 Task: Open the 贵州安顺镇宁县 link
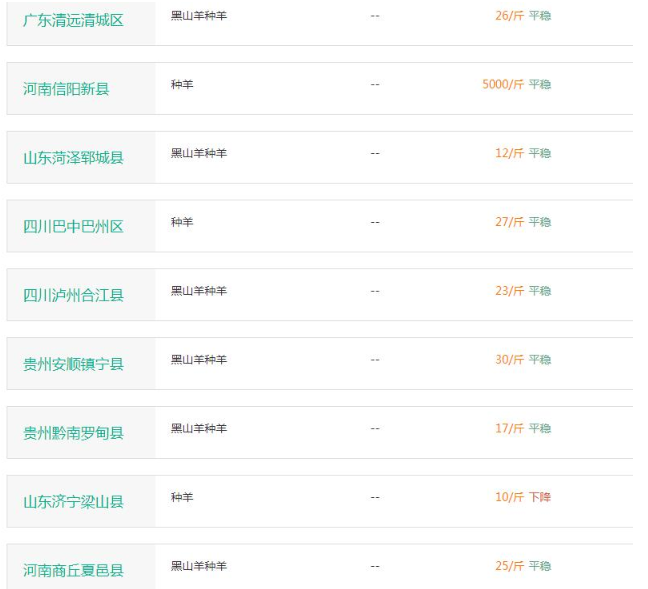(73, 365)
